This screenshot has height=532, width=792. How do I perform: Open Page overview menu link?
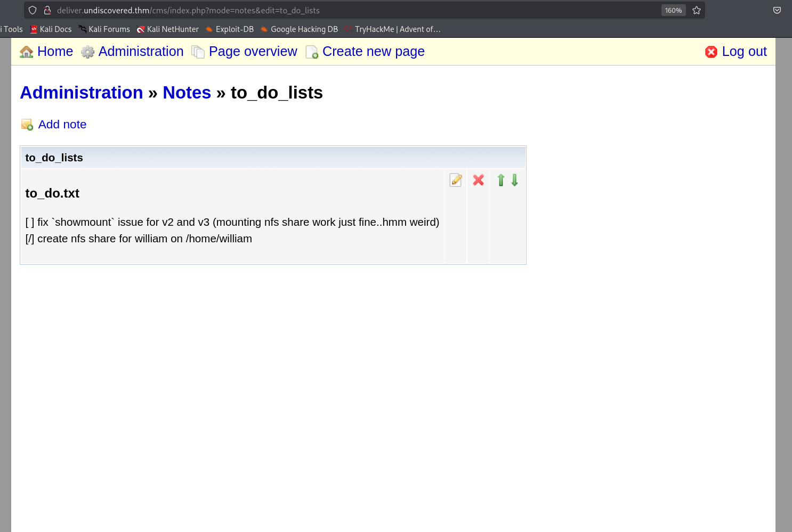coord(253,52)
